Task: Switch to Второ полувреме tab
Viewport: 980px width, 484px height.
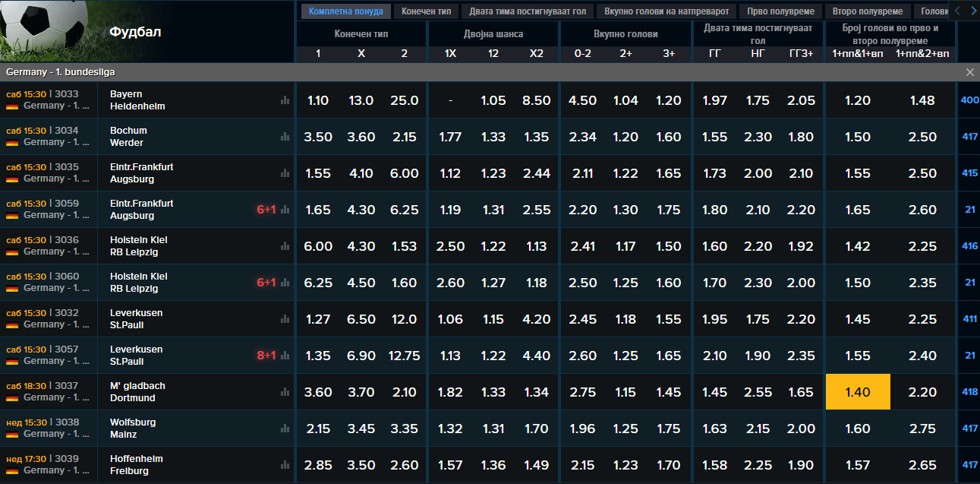Action: click(868, 11)
